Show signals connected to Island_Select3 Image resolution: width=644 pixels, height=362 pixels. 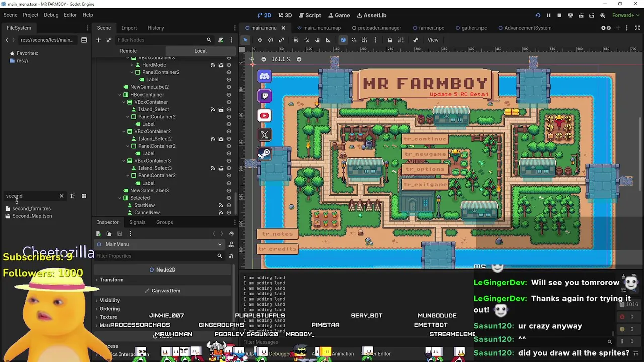[x=213, y=168]
